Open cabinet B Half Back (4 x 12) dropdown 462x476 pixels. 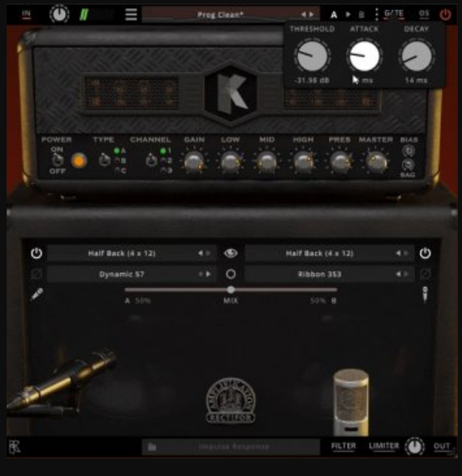320,253
